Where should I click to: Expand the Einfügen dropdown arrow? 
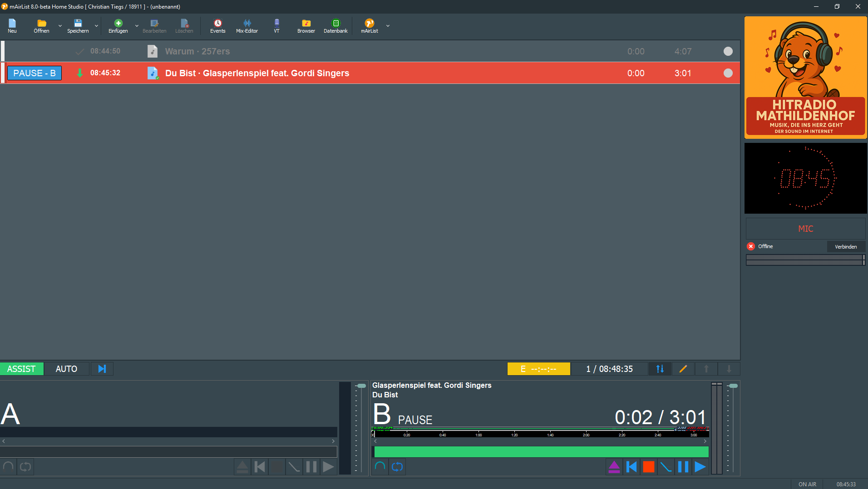coord(137,26)
